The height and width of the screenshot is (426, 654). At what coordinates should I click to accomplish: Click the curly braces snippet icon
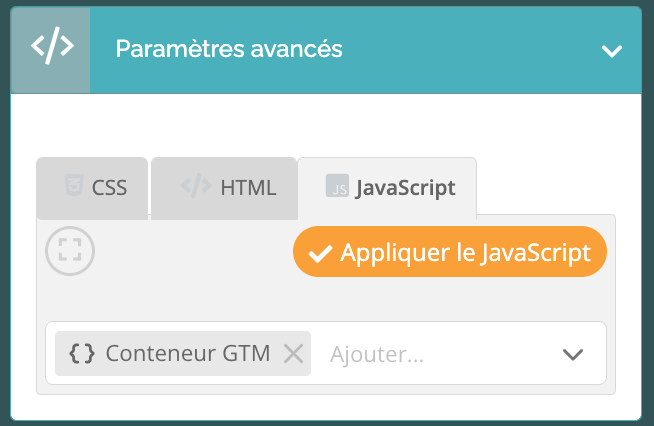pos(82,354)
